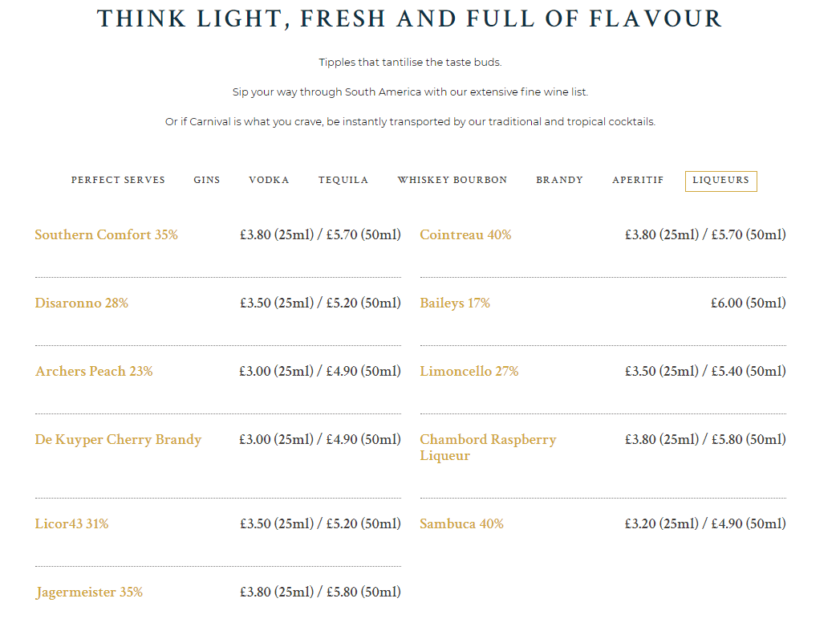The height and width of the screenshot is (623, 840).
Task: Click the Licor43 31% listing
Action: [x=71, y=523]
